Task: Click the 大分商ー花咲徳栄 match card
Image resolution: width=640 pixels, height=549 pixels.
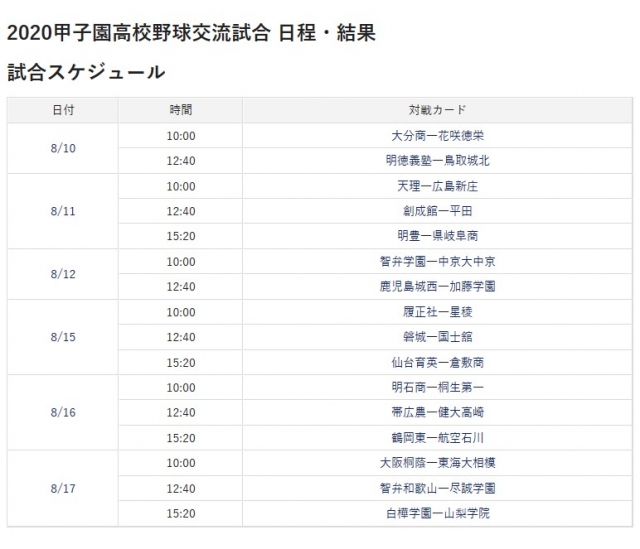Action: pos(437,135)
